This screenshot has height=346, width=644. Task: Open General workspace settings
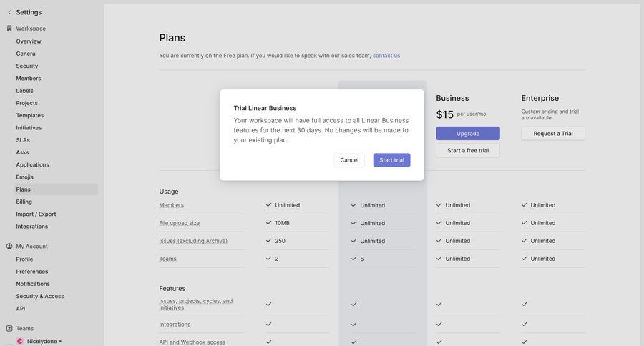coord(26,54)
